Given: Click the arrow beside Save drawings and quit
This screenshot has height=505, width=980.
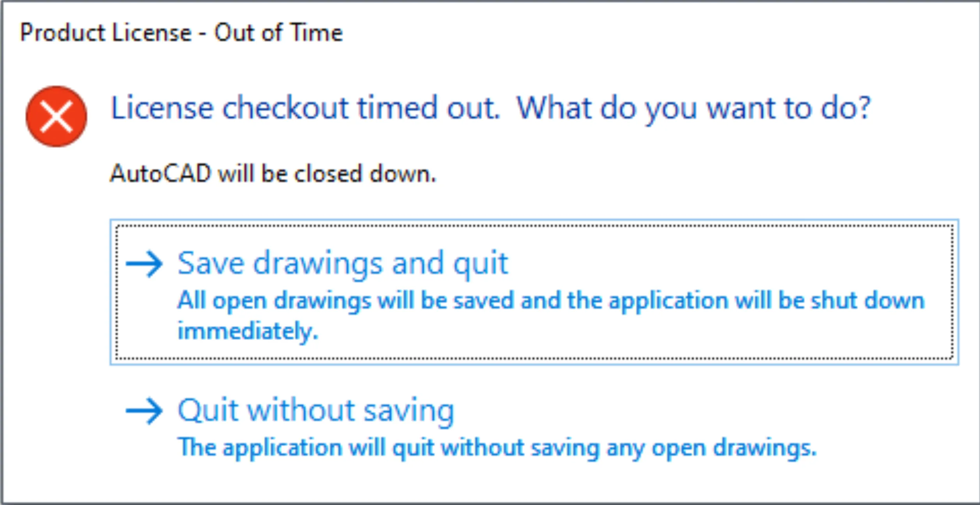Looking at the screenshot, I should coord(144,264).
